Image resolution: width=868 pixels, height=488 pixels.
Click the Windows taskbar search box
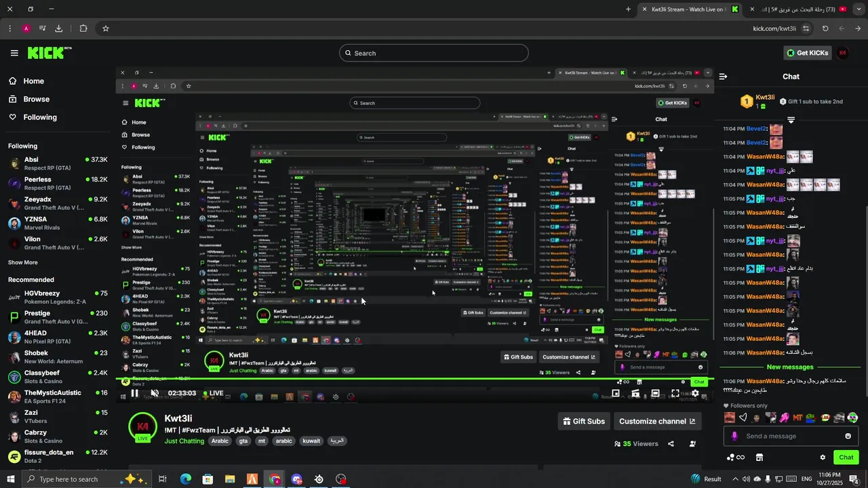(x=87, y=479)
